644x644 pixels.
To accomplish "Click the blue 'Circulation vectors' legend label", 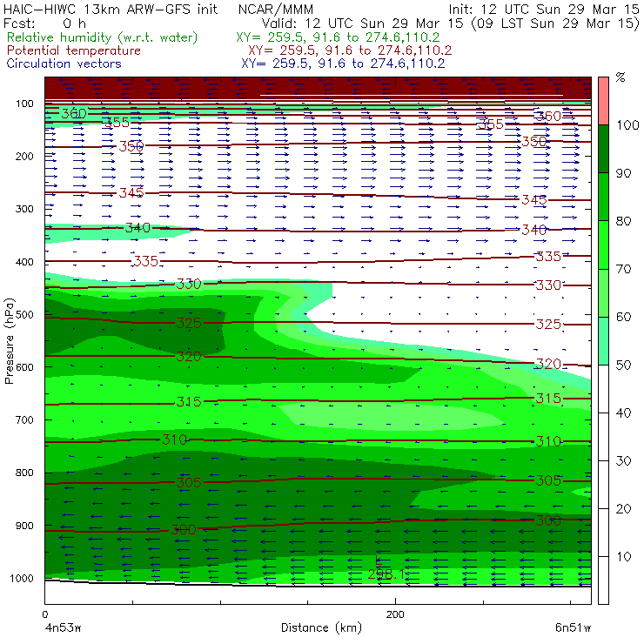I will click(64, 64).
